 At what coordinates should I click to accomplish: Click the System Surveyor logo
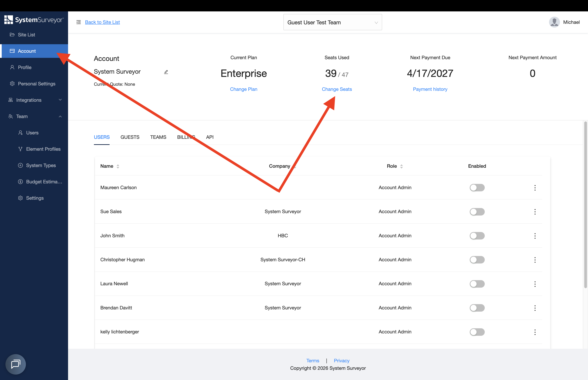pyautogui.click(x=34, y=20)
